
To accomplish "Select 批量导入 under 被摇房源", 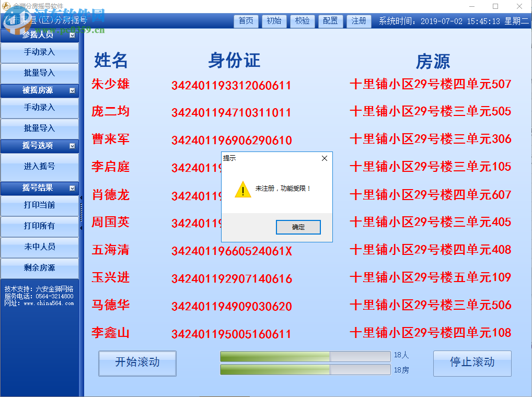I will pos(39,129).
